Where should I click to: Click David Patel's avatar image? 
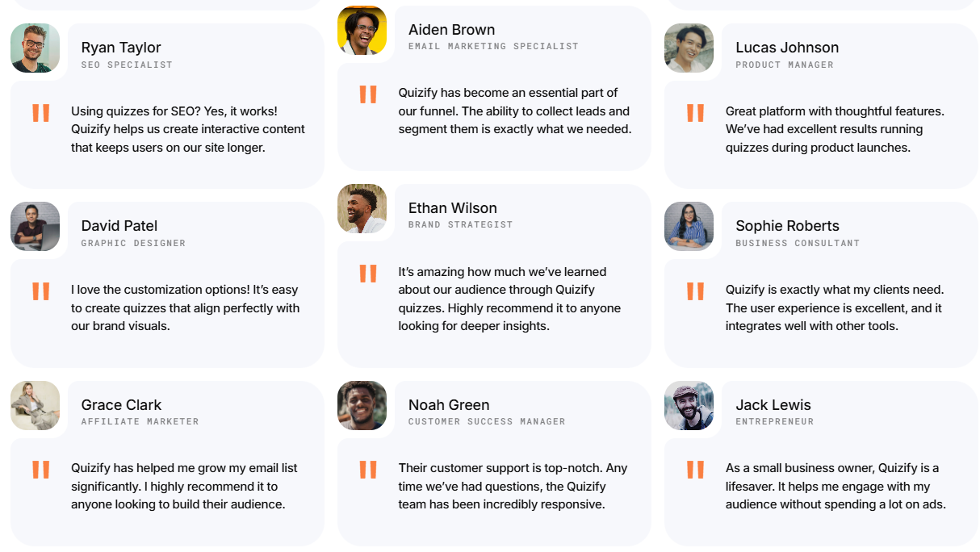35,227
